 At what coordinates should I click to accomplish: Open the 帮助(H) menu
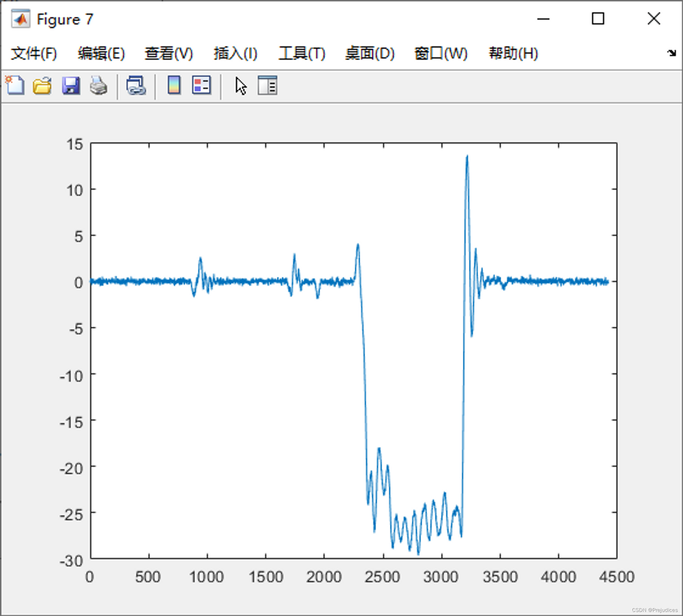513,54
